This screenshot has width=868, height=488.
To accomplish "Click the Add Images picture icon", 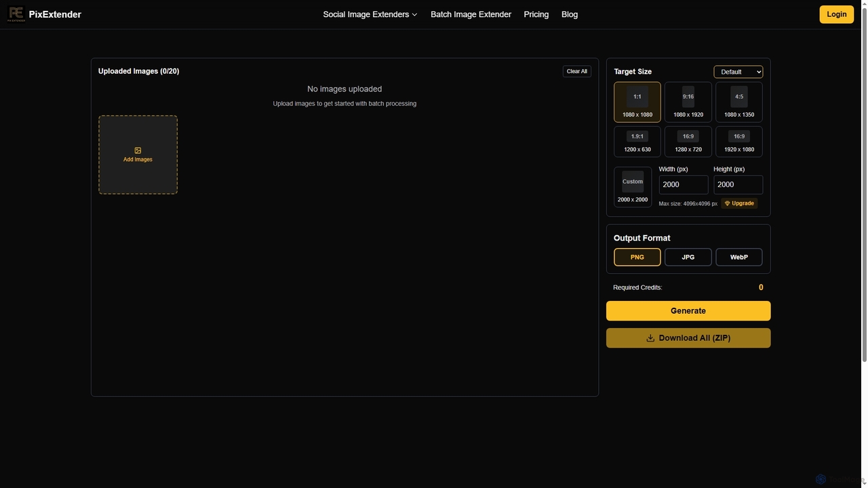I will (x=138, y=150).
